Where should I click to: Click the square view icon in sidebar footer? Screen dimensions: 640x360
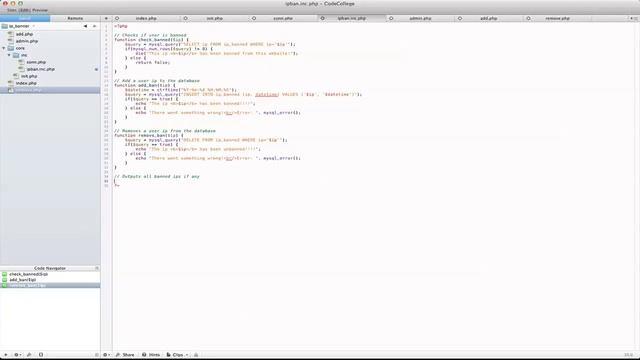point(41,355)
